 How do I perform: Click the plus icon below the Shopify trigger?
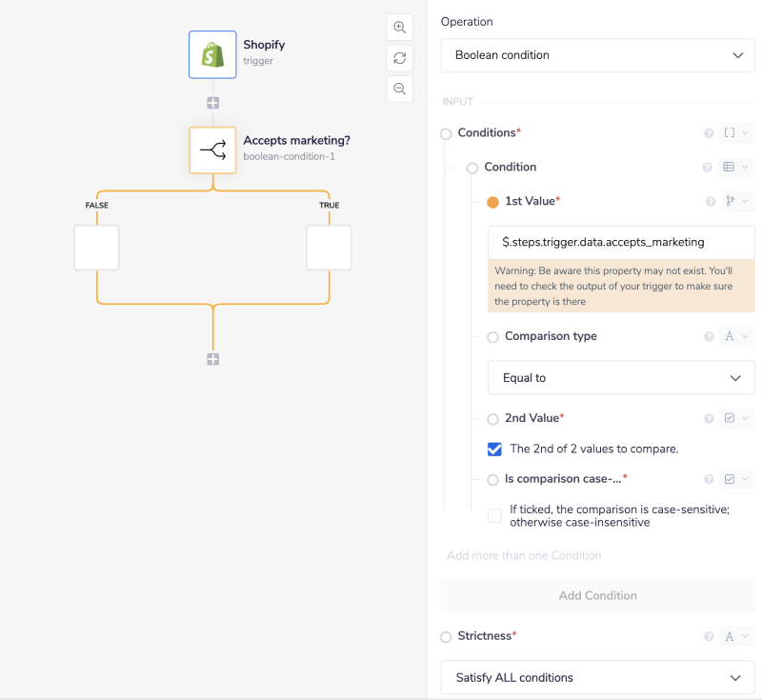212,103
